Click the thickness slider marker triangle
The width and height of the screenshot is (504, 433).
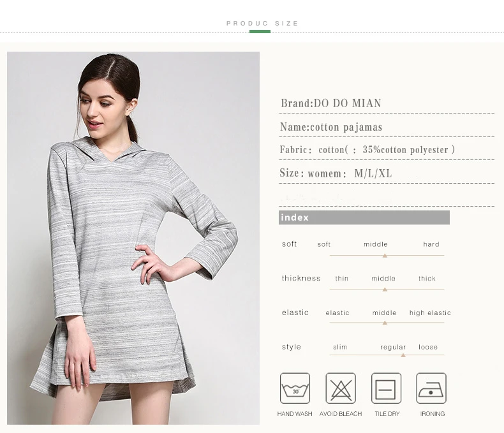pos(385,290)
